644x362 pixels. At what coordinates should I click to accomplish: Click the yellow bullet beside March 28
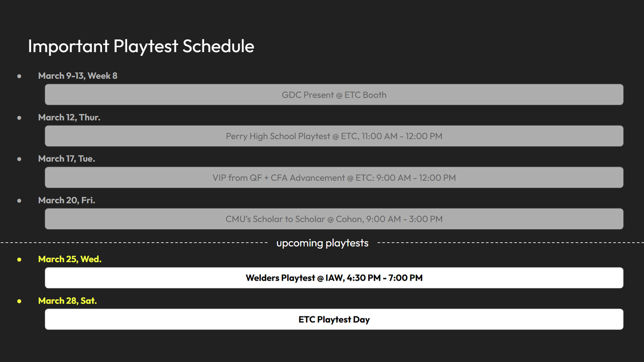(19, 301)
